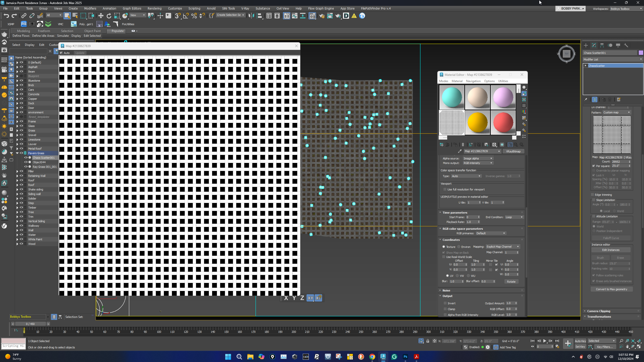Click Reset Map trash icon in Material Editor

click(x=463, y=145)
